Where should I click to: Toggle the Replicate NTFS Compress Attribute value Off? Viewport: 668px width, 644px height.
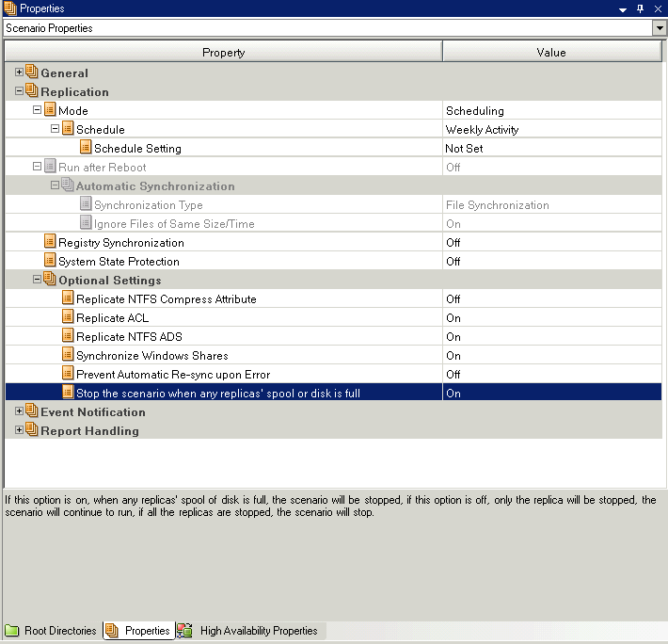point(453,298)
